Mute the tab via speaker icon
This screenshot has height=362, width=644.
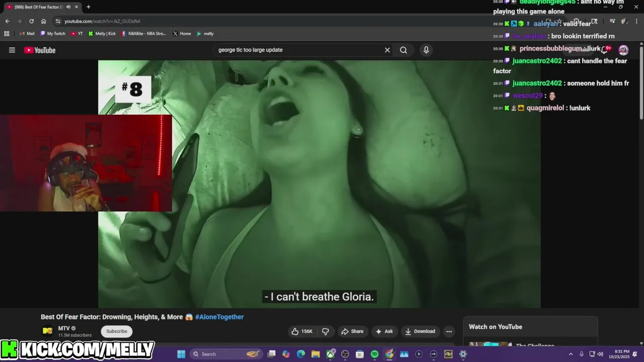pyautogui.click(x=68, y=7)
